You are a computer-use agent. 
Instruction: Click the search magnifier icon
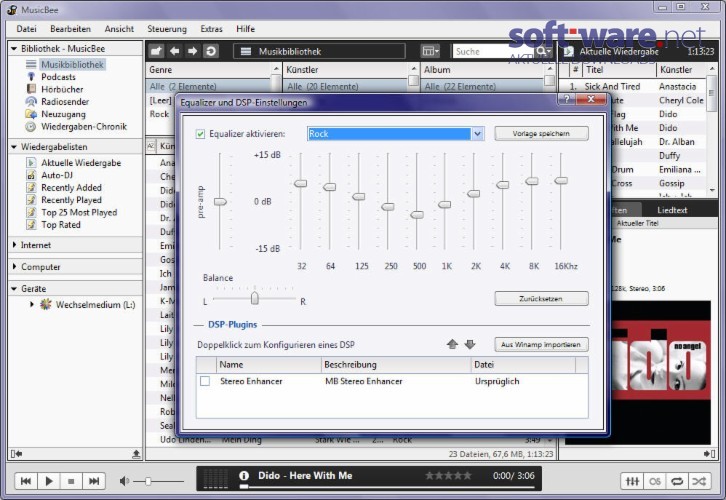pos(543,51)
